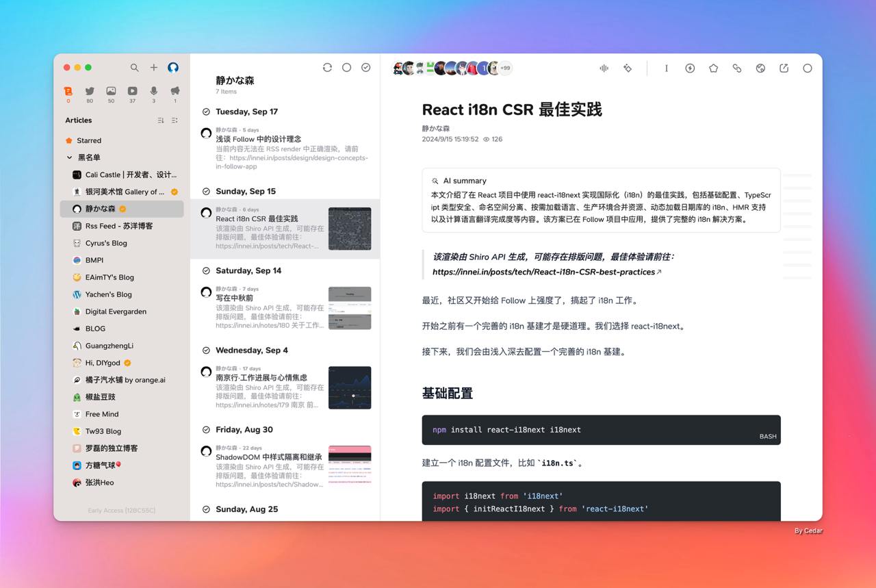Play text-to-speech with the waveform icon

(x=604, y=68)
